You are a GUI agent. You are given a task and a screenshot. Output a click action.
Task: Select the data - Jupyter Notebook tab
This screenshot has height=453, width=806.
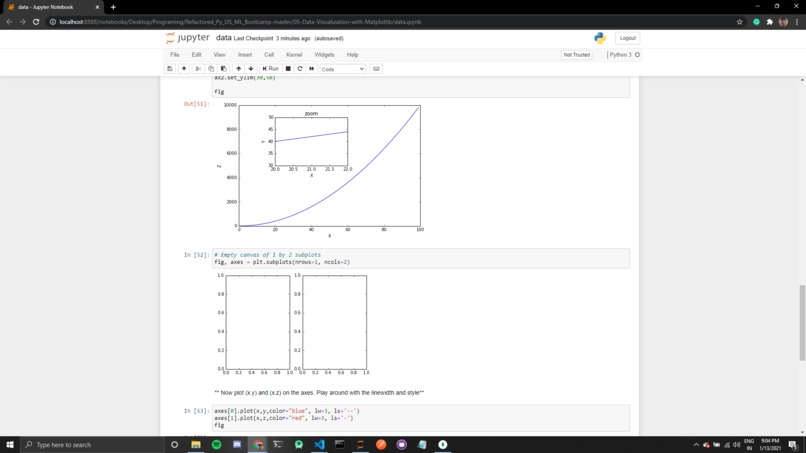pos(52,7)
